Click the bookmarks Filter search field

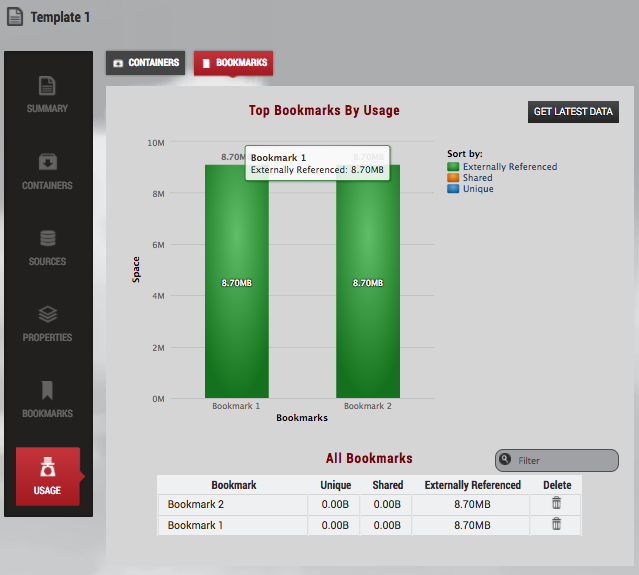point(565,460)
